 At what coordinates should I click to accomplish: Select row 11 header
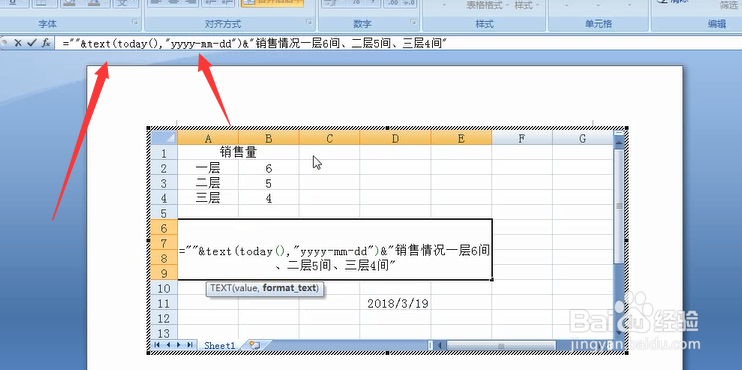click(164, 303)
